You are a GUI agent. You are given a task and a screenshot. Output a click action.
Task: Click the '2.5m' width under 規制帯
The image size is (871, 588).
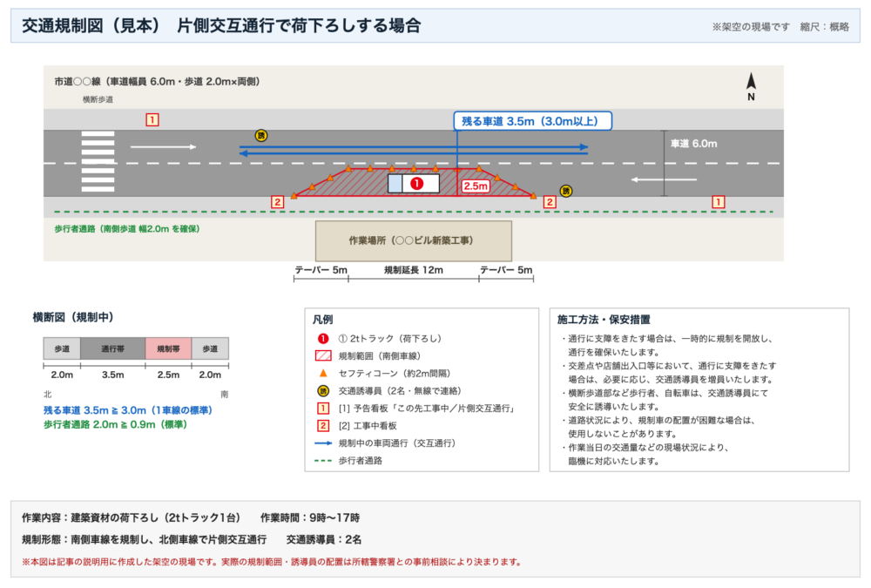(x=168, y=375)
